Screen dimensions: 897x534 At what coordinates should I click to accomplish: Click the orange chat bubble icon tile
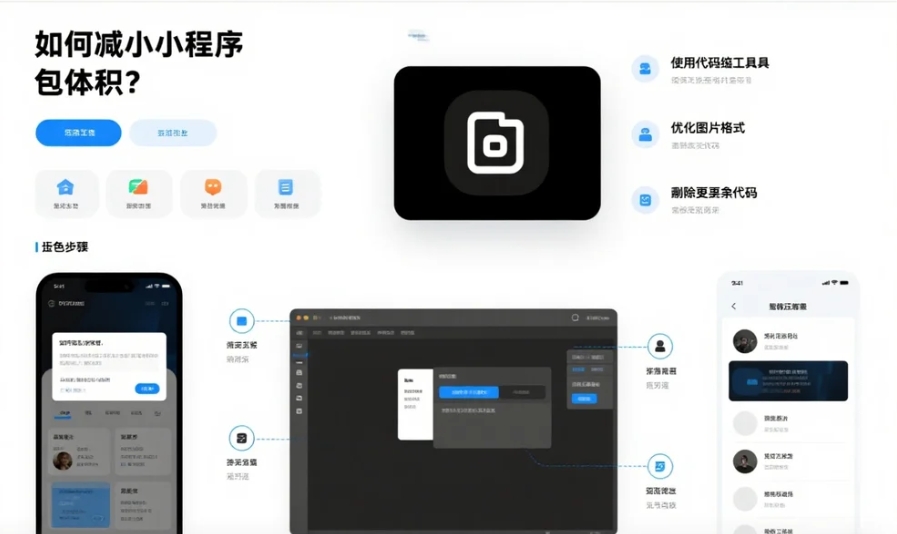(213, 192)
